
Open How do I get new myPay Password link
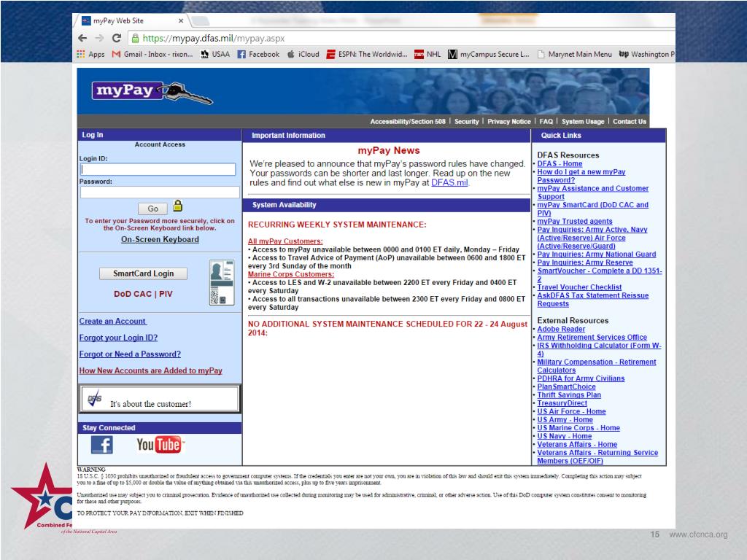point(581,176)
